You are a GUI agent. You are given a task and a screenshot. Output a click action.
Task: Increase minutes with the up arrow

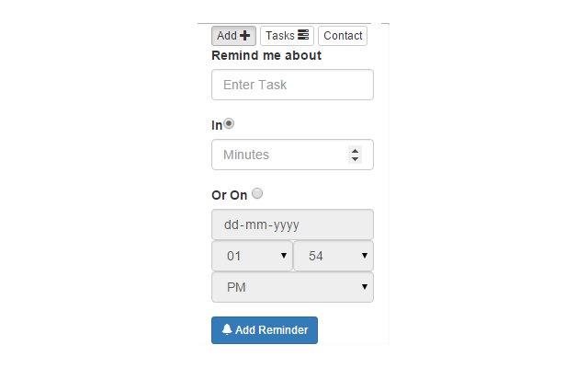356,151
